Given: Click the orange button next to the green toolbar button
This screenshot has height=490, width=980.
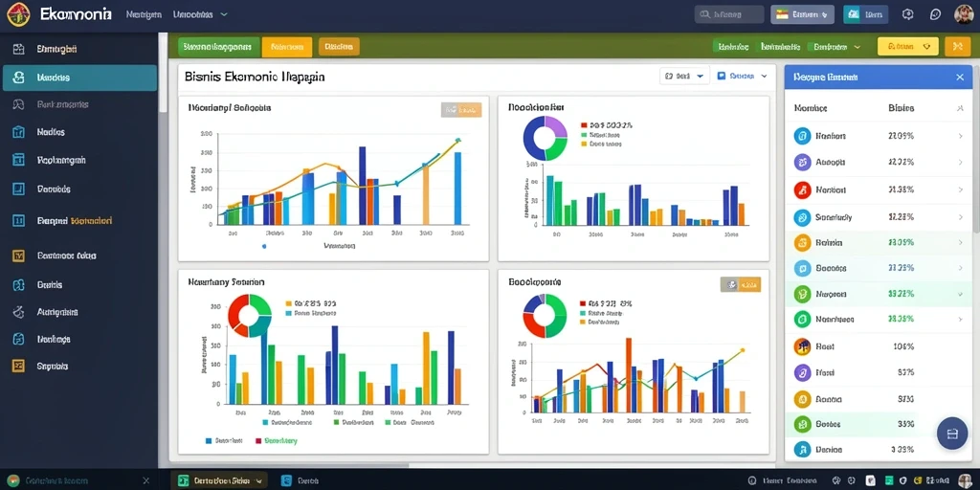Looking at the screenshot, I should click(x=287, y=47).
